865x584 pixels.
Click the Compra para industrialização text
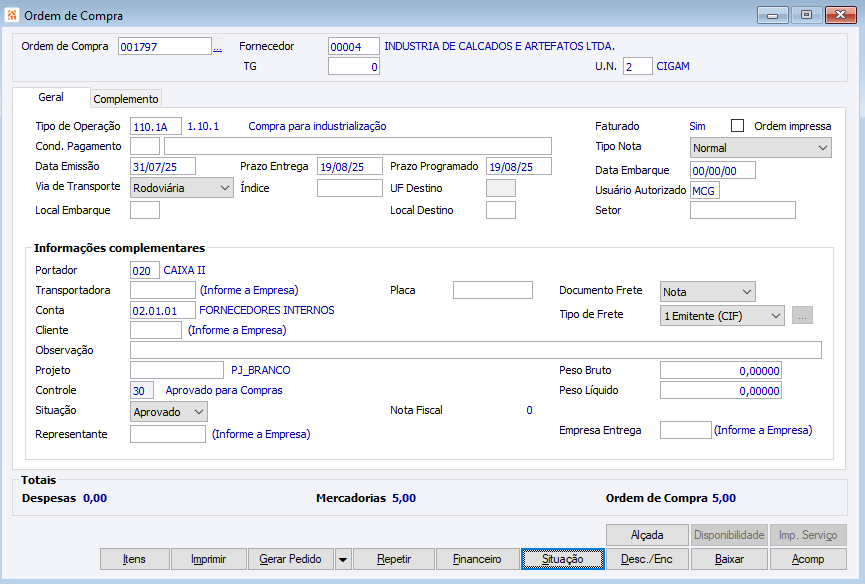(317, 126)
